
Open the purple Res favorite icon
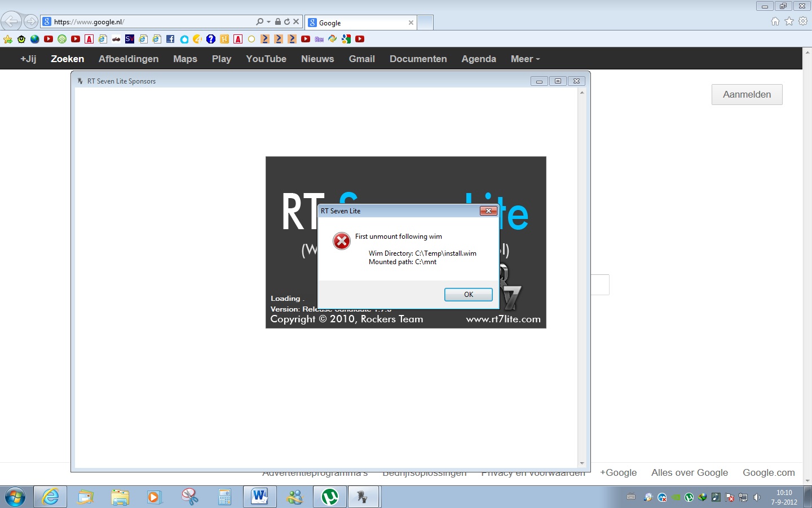pos(319,39)
